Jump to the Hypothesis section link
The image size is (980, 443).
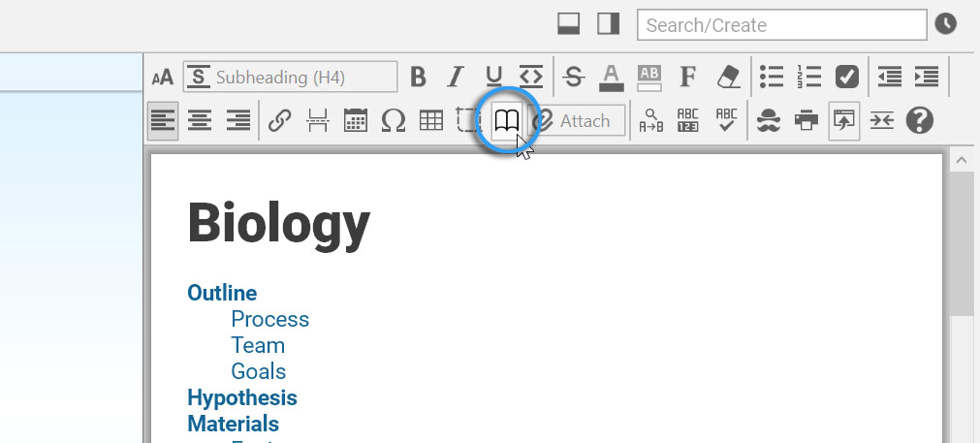tap(242, 397)
